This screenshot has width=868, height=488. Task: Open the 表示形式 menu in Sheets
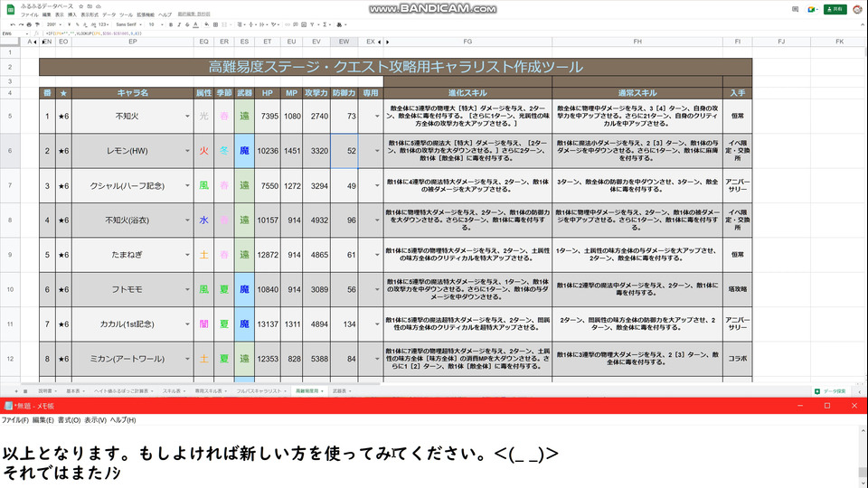pos(90,14)
